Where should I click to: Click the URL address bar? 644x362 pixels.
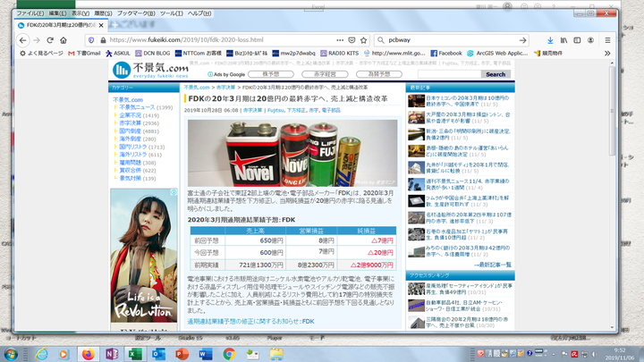[215, 40]
